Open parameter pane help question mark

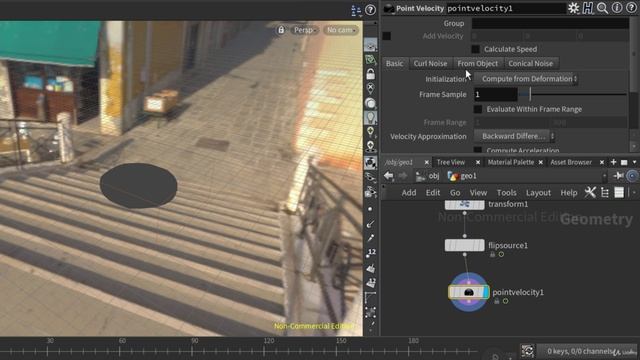631,8
